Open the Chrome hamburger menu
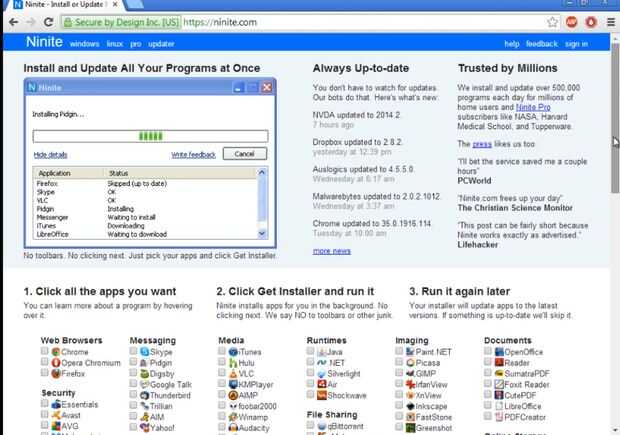The image size is (620, 435). point(611,22)
